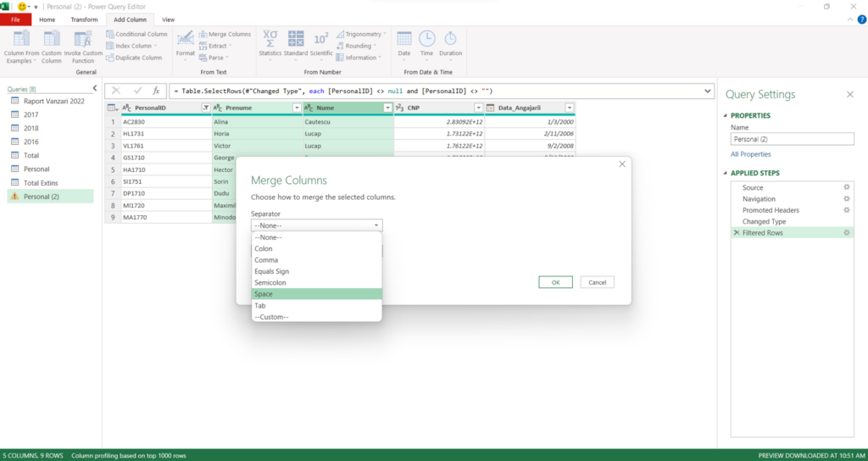Collapse the ribbon with the chevron
This screenshot has width=868, height=461.
851,19
